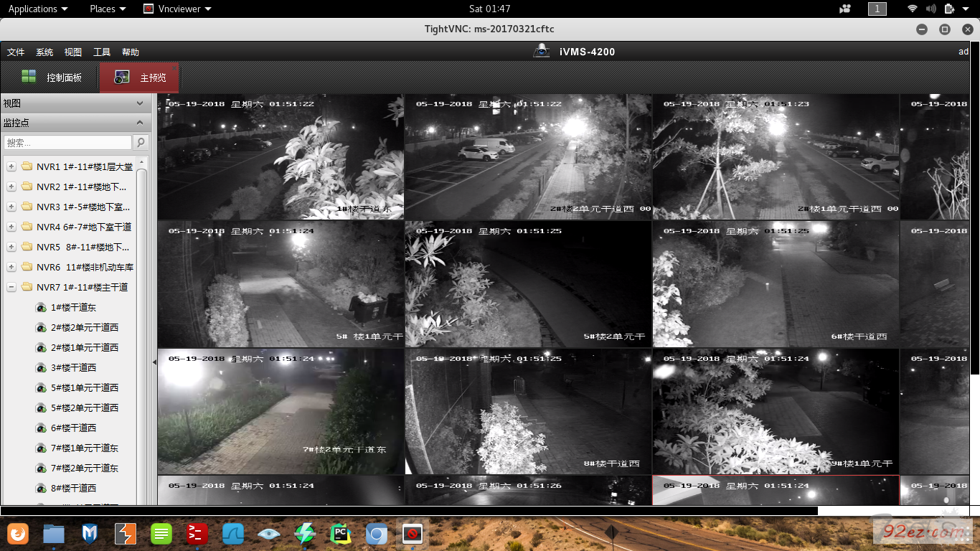Screen dimensions: 980x551
Task: Select the 5#楼1单元干 camera feed
Action: click(281, 284)
